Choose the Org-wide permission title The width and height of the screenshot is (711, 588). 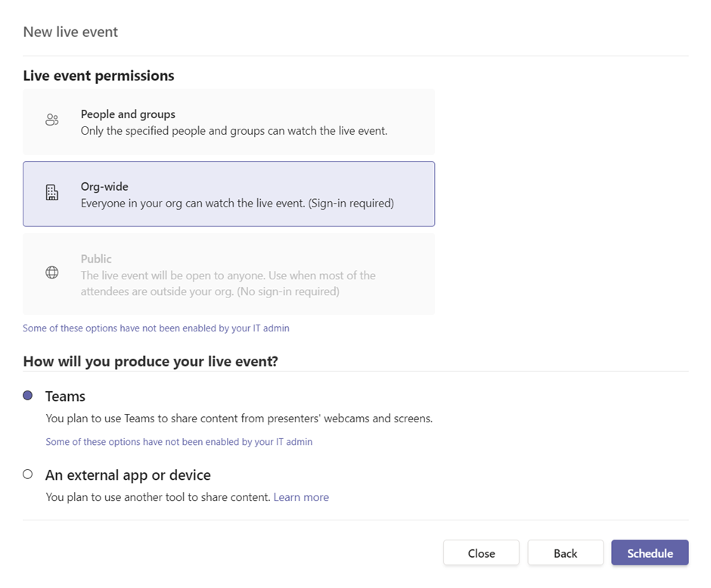[104, 186]
